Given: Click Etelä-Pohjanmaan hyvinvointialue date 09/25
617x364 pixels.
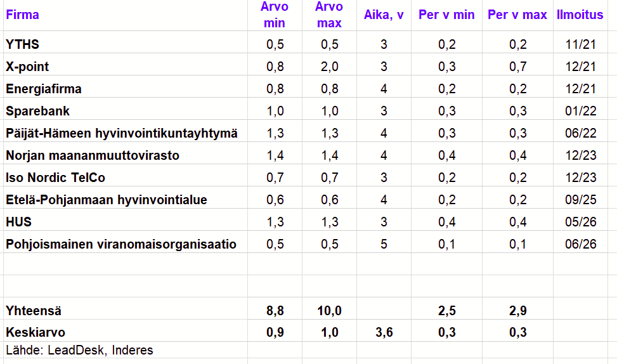Looking at the screenshot, I should 580,200.
